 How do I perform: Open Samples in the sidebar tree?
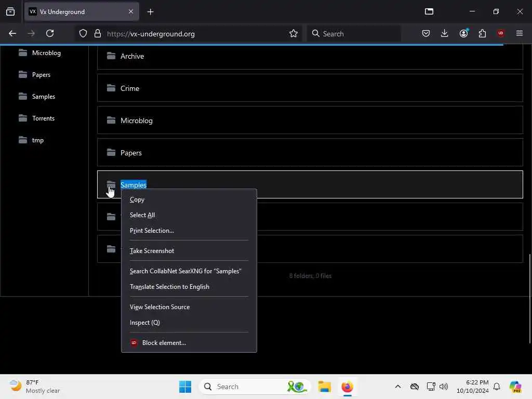[x=44, y=97]
